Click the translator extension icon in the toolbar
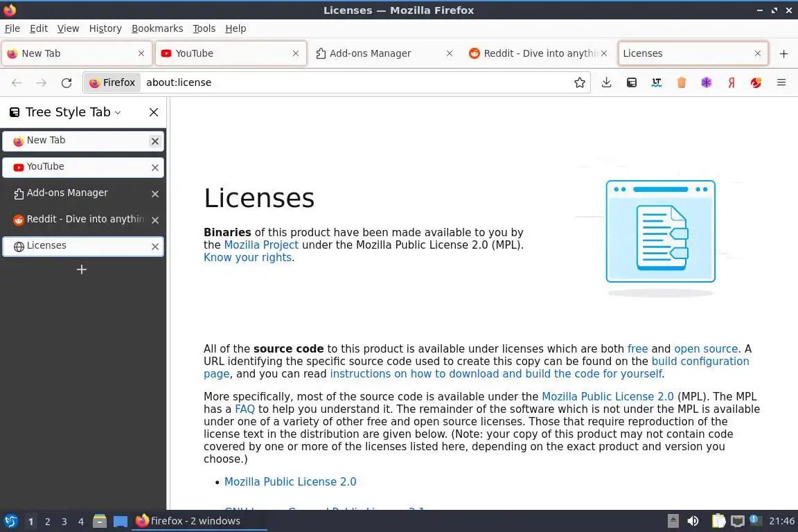The image size is (798, 532). click(x=657, y=82)
